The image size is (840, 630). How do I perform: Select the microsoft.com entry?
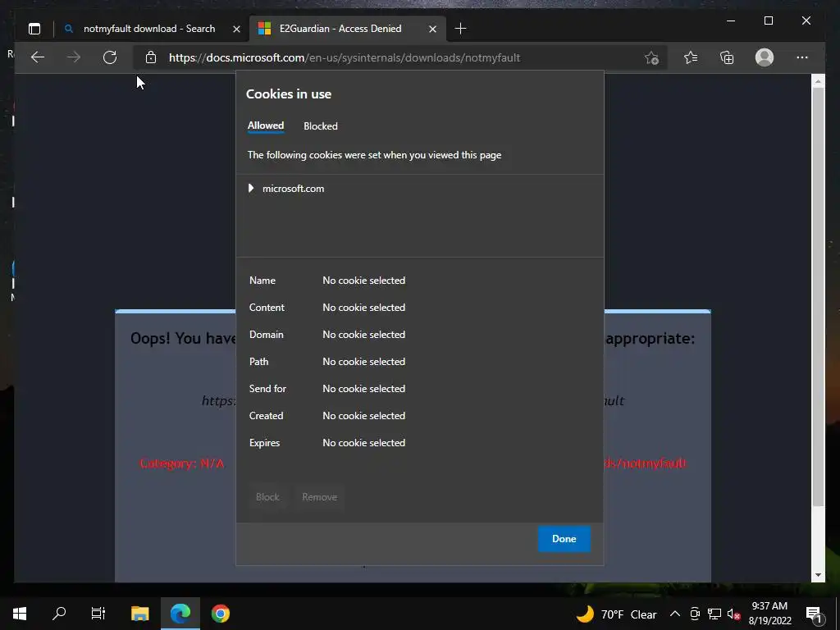coord(293,189)
